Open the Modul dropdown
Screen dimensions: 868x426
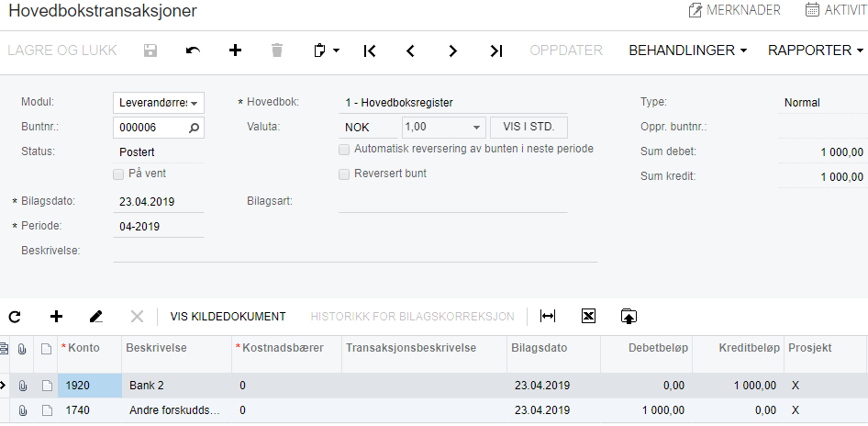point(195,103)
